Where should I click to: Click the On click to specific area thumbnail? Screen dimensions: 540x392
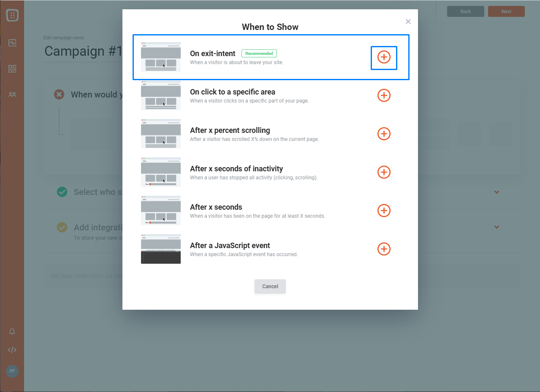pyautogui.click(x=161, y=95)
